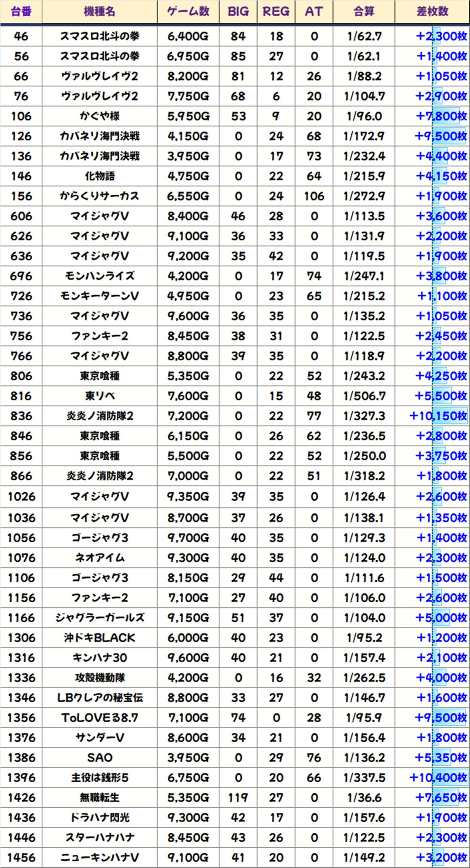Click the 台番 column header

tap(21, 12)
